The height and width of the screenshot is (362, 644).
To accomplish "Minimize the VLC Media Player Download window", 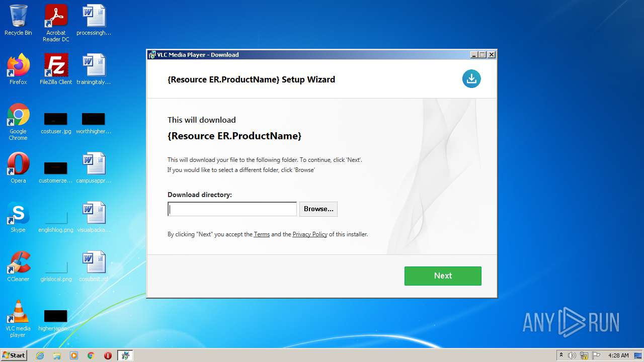I will (474, 55).
